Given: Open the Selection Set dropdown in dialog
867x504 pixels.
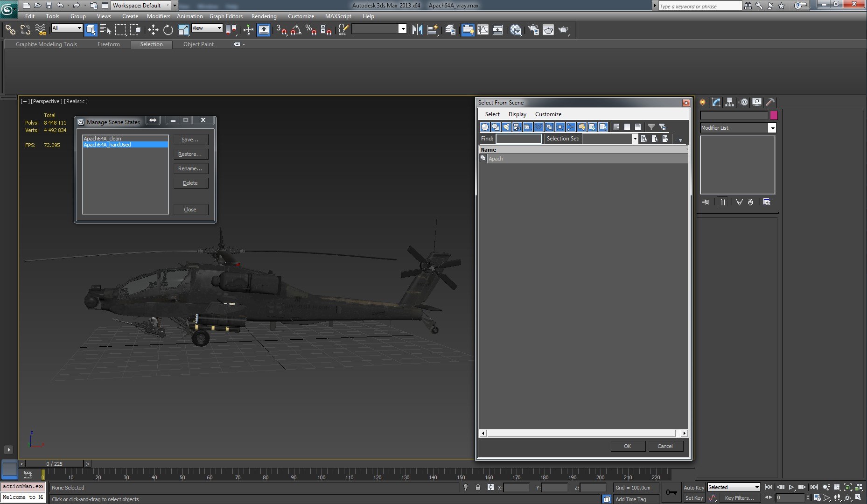Looking at the screenshot, I should pos(610,139).
